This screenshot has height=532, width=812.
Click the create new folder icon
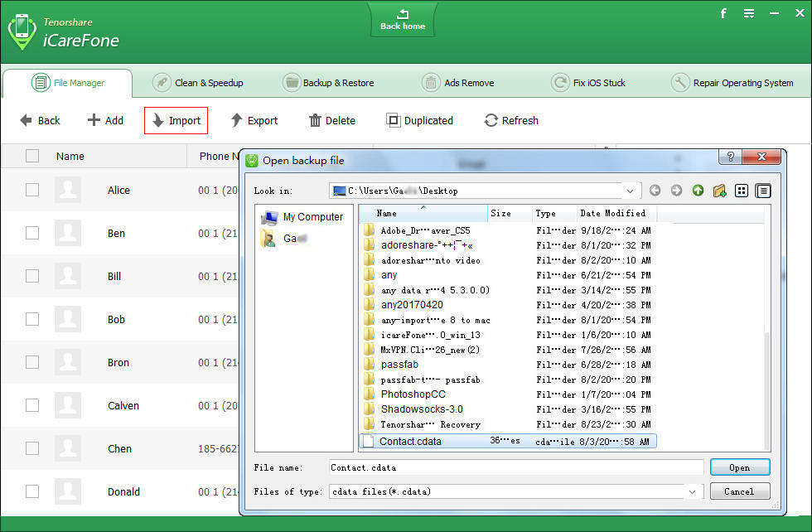point(719,191)
